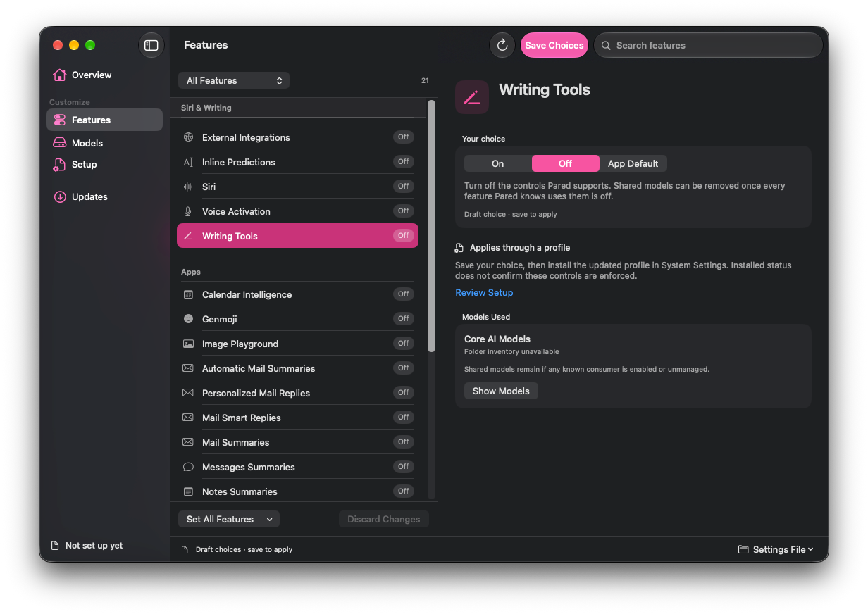This screenshot has width=868, height=614.
Task: Click the Mail Smart Replies envelope icon
Action: pos(188,418)
